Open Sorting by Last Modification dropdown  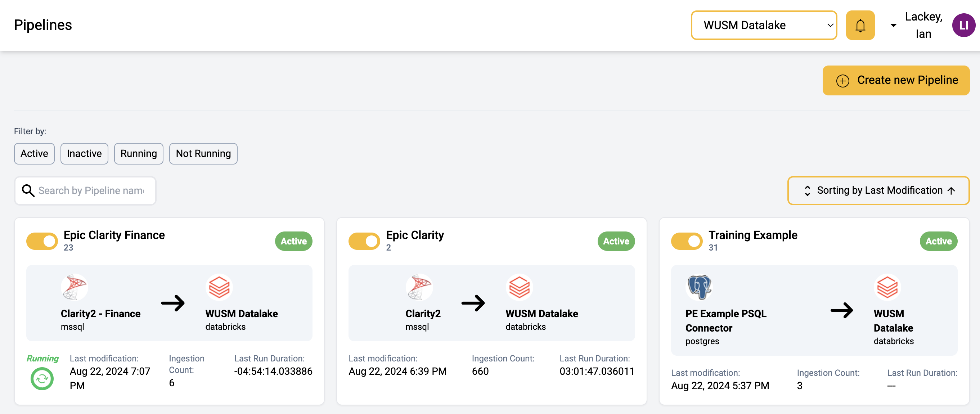(x=878, y=191)
